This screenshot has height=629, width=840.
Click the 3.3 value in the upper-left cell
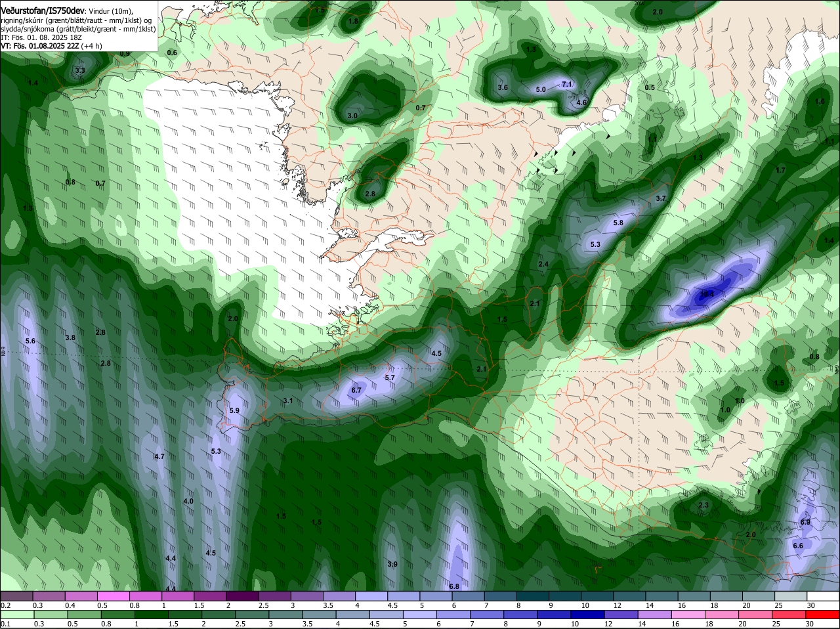[x=80, y=70]
